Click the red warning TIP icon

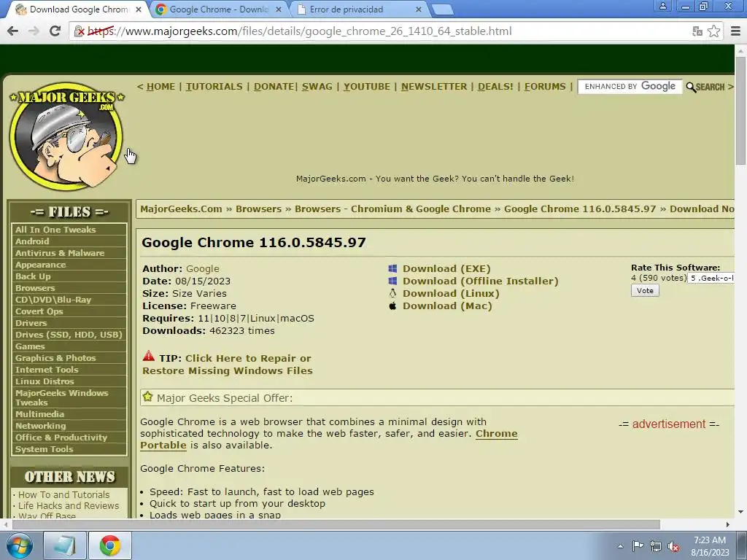(x=149, y=356)
